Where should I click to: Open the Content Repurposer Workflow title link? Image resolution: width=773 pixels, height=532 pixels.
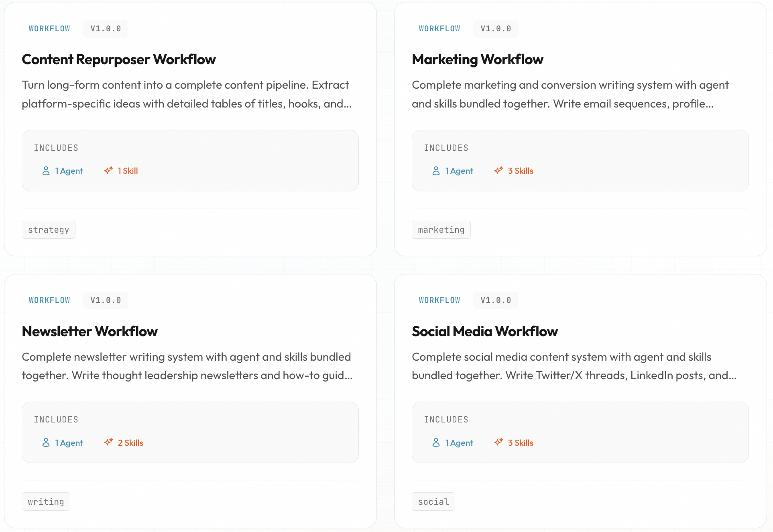click(x=119, y=59)
